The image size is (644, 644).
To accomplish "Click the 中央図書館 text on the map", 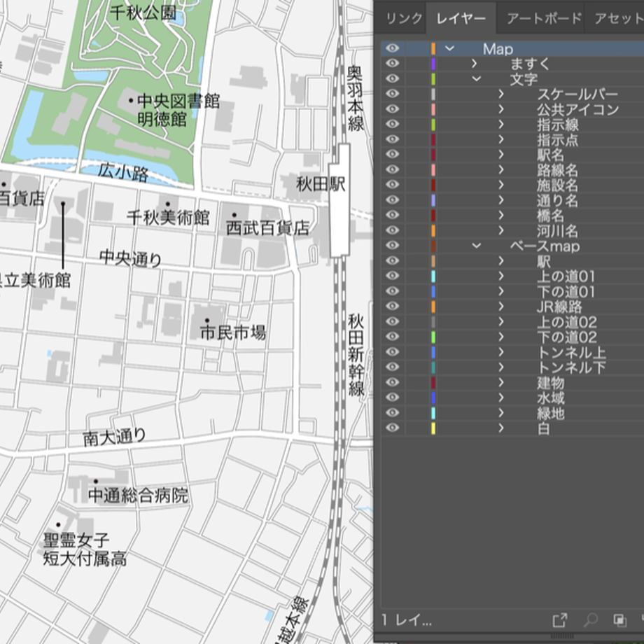I will 178,101.
